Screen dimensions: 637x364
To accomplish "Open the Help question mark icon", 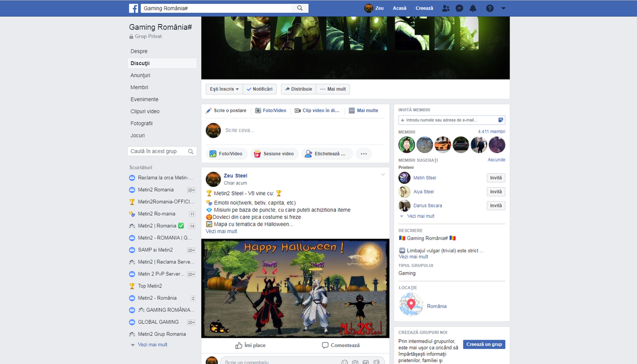I will click(489, 8).
